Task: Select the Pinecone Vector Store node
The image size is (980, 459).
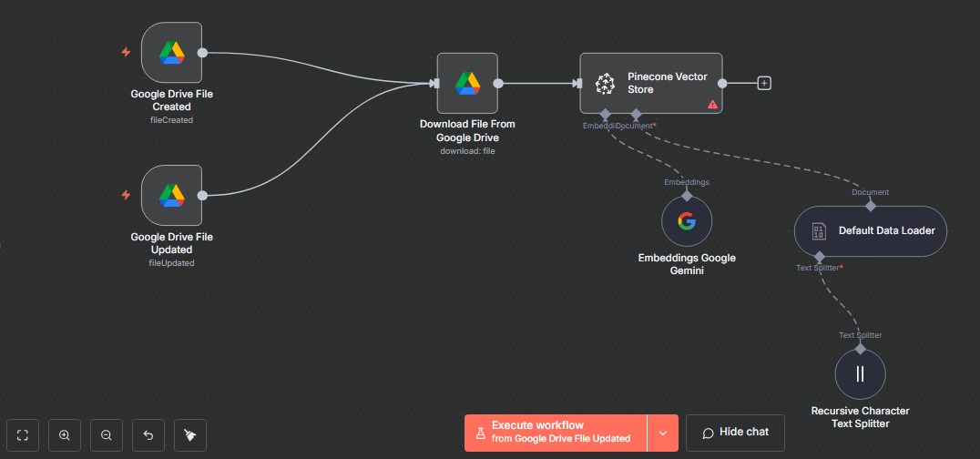Action: [x=650, y=83]
